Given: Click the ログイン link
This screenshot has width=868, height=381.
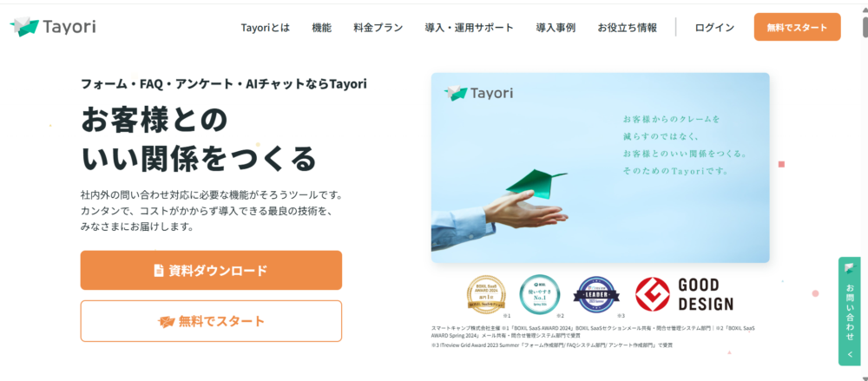Looking at the screenshot, I should 714,28.
